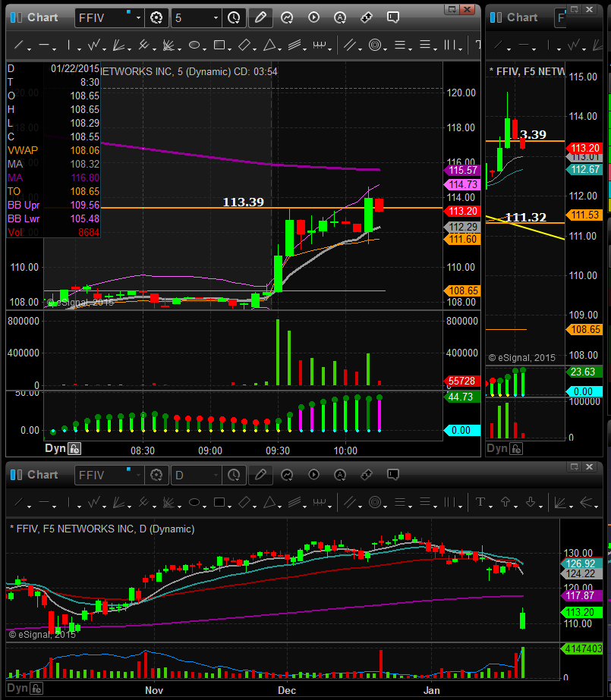Open alerts icon in 5-minute chart
The image size is (611, 700).
(340, 17)
